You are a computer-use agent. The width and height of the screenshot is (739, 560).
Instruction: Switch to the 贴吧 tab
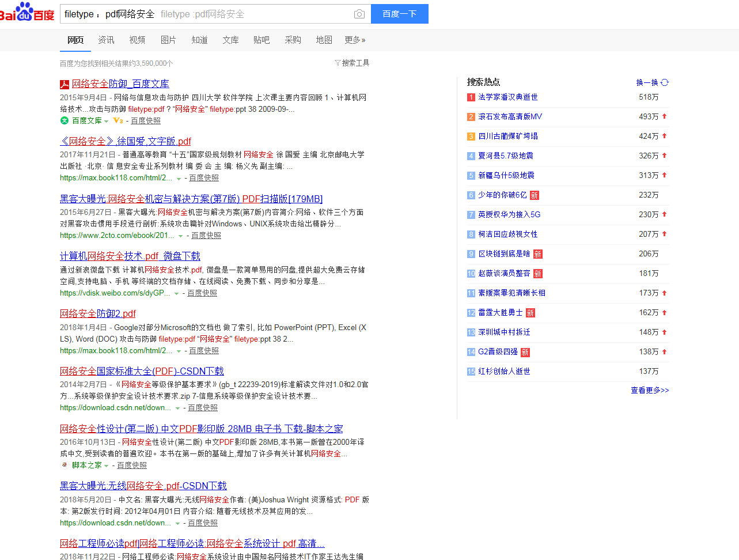pyautogui.click(x=262, y=40)
